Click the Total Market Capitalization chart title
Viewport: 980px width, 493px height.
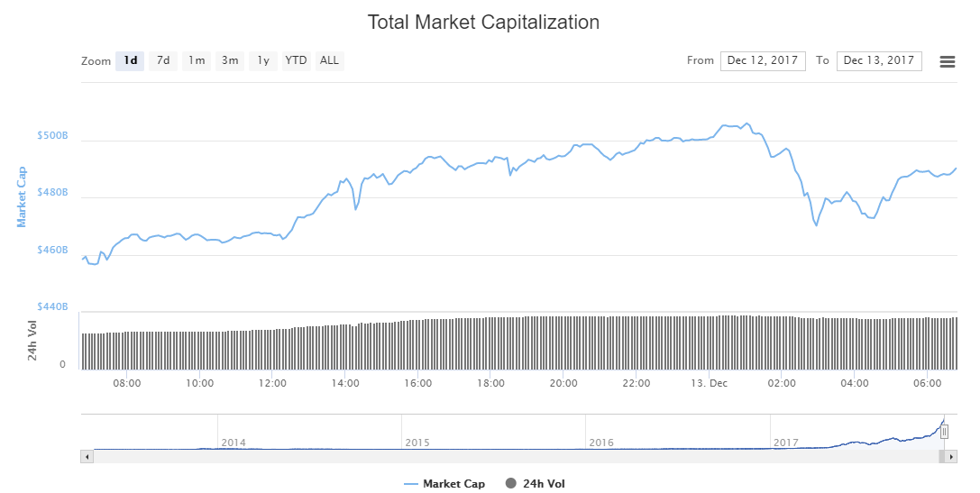tap(483, 22)
